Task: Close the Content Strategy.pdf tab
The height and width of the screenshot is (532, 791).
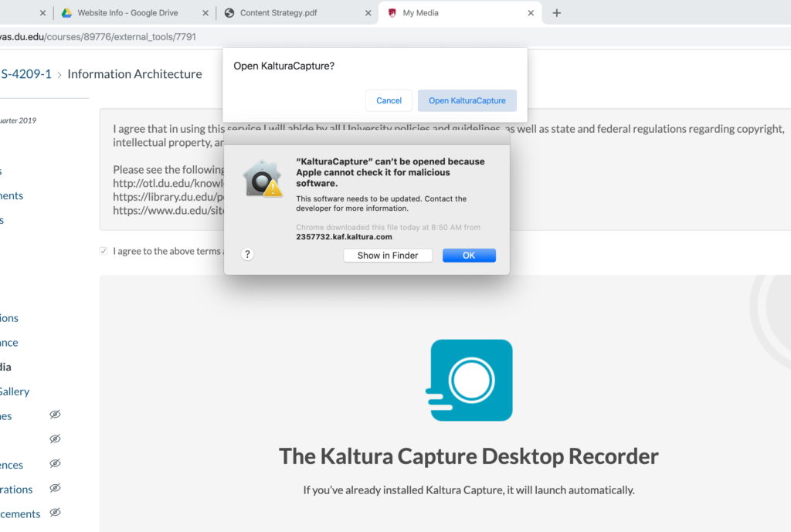Action: 367,13
